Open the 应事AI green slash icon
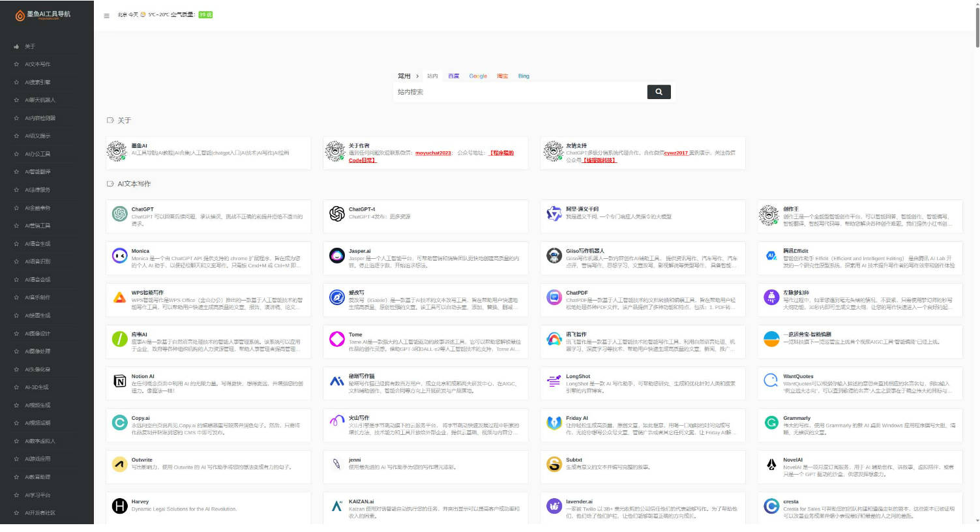The width and height of the screenshot is (980, 532). click(x=120, y=339)
